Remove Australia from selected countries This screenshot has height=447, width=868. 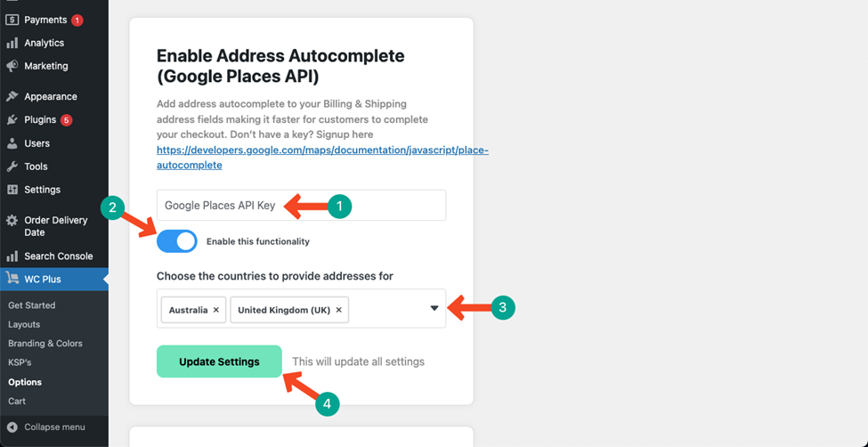point(216,310)
